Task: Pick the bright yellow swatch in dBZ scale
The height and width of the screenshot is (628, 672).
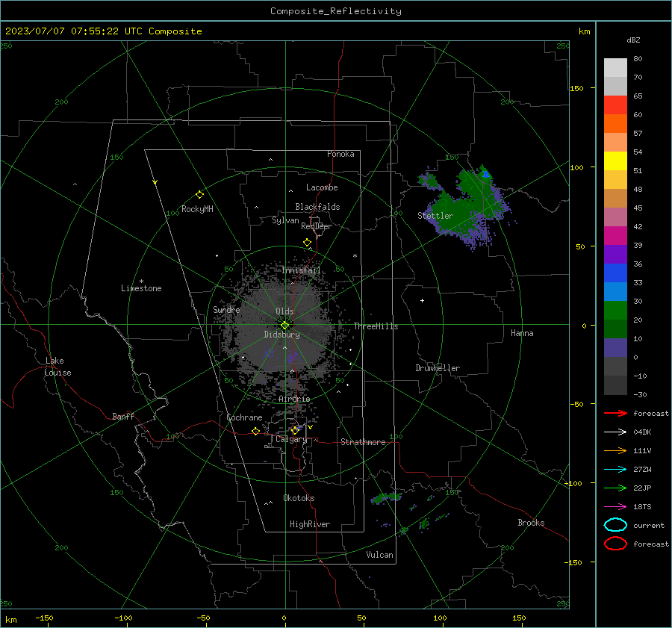Action: [x=615, y=161]
